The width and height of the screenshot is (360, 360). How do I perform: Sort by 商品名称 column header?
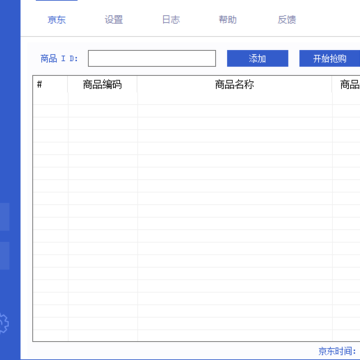pos(234,84)
